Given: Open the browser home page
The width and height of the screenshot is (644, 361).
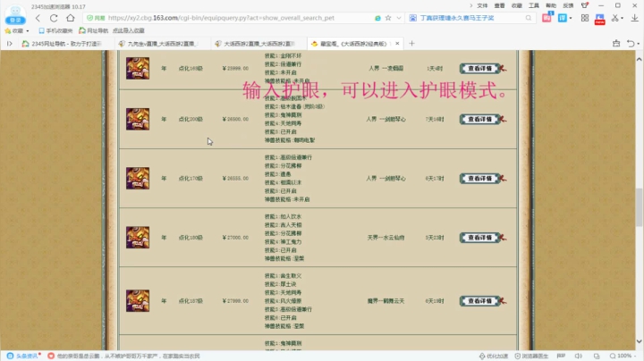Looking at the screenshot, I should [71, 18].
